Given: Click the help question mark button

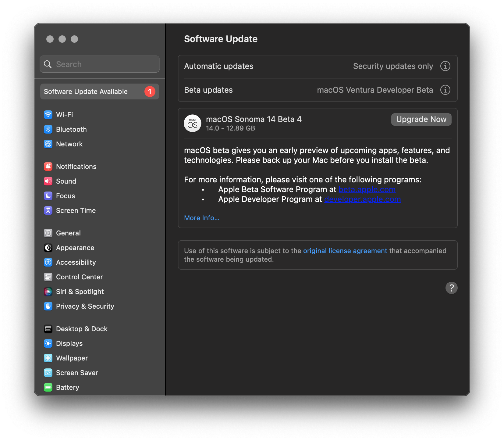Looking at the screenshot, I should [452, 288].
